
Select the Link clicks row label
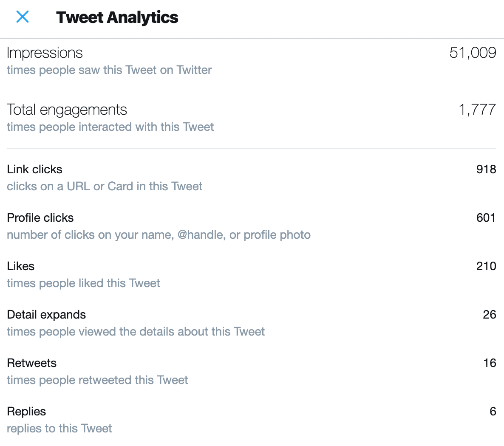pyautogui.click(x=34, y=169)
